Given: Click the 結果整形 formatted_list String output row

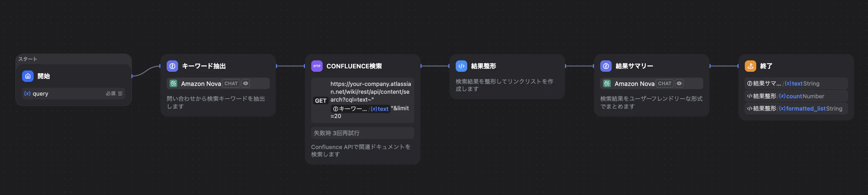Looking at the screenshot, I should tap(796, 108).
